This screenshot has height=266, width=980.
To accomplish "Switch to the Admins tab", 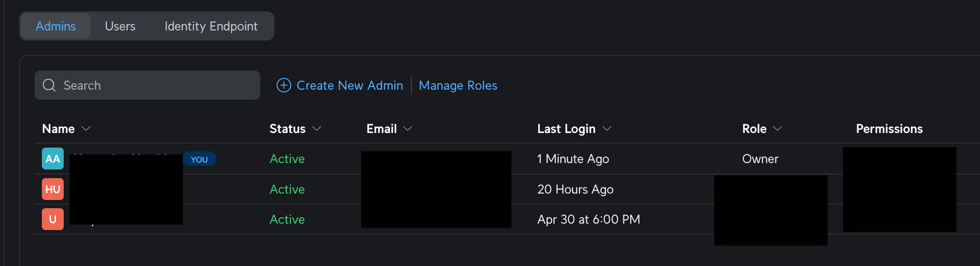I will click(x=55, y=26).
